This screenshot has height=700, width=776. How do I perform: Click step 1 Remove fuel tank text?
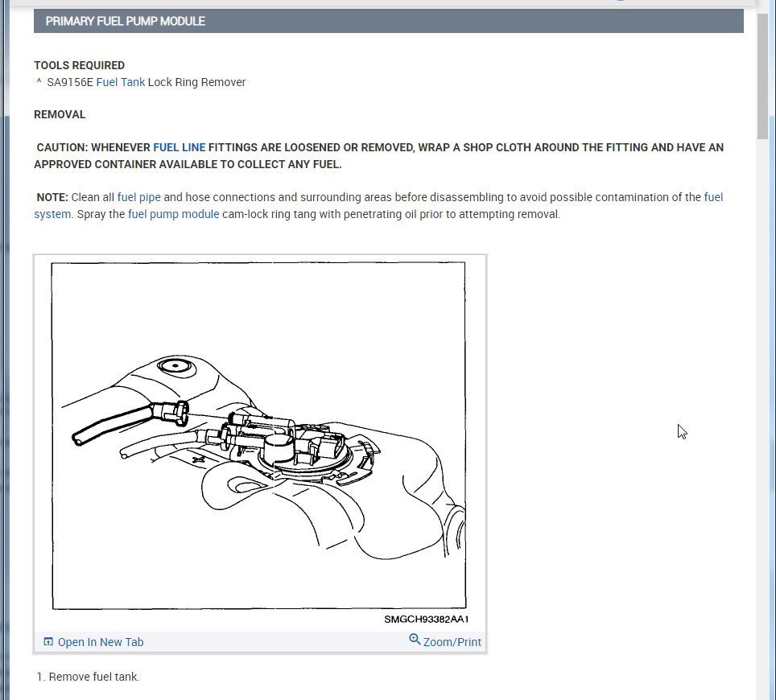point(88,677)
